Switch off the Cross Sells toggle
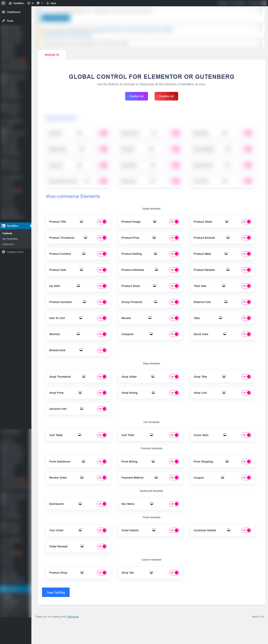Viewport: 268px width, 644px height. 246,435
